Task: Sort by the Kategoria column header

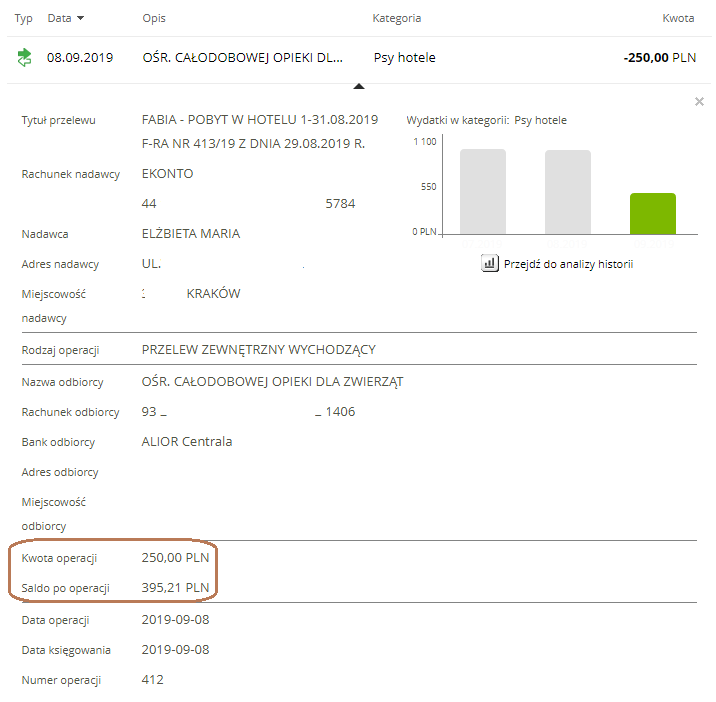Action: coord(396,19)
